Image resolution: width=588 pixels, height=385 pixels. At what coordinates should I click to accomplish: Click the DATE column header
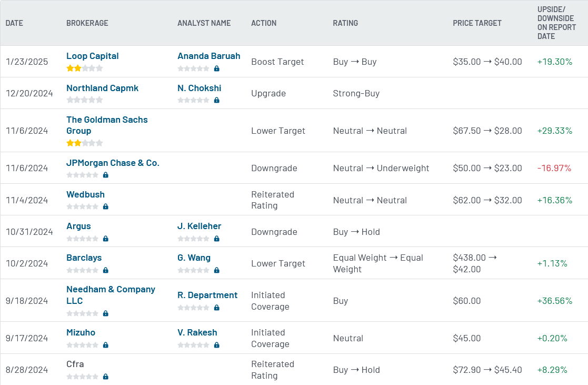pos(14,23)
